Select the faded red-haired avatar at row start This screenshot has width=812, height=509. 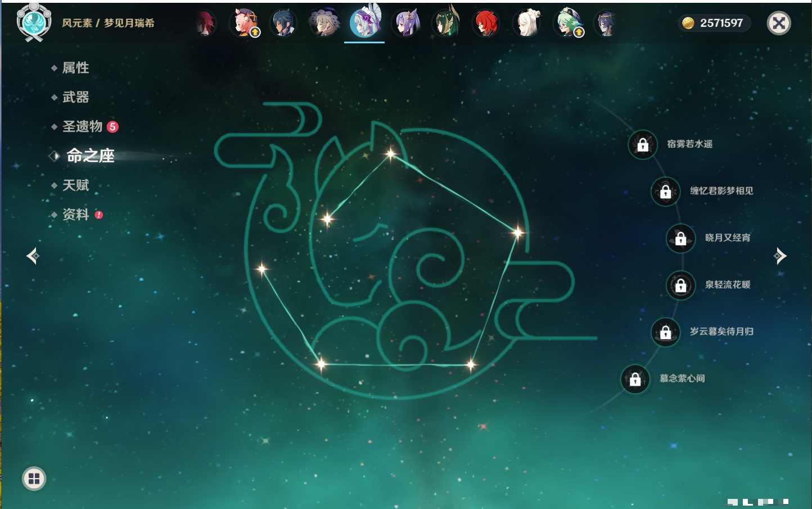pos(206,23)
